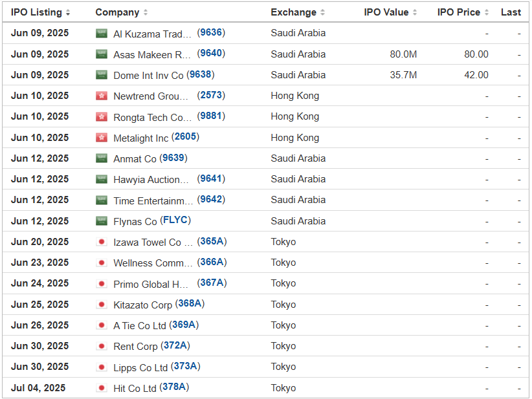The image size is (532, 399).
Task: Open ticker link FLYC
Action: [x=175, y=220]
